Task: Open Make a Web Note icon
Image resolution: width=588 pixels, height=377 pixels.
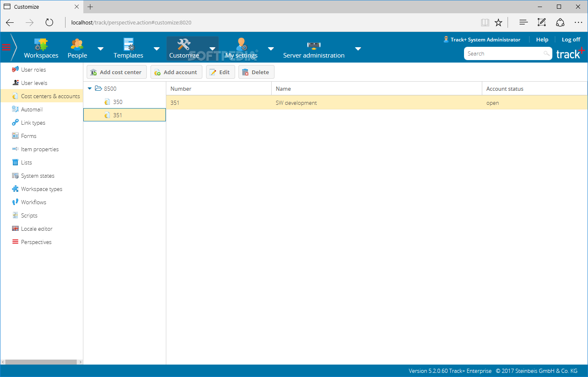Action: pyautogui.click(x=542, y=22)
